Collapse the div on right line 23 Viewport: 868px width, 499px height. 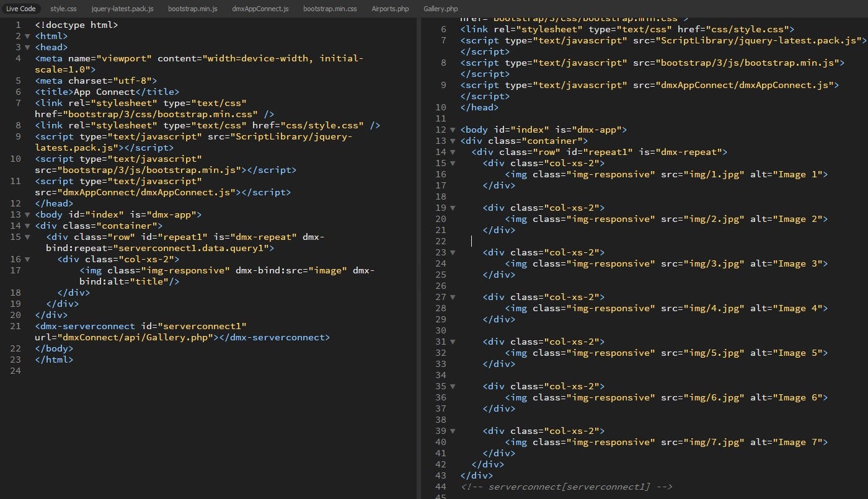(x=453, y=253)
